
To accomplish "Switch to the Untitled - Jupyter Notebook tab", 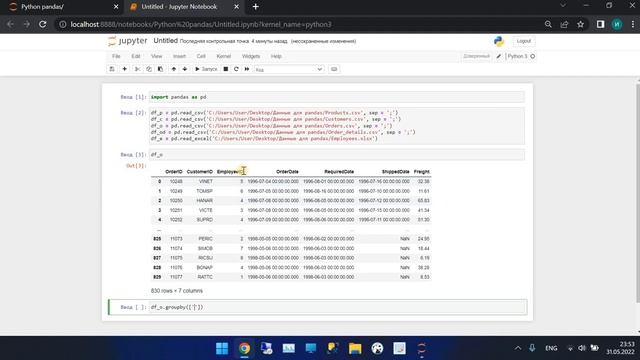I will click(184, 7).
